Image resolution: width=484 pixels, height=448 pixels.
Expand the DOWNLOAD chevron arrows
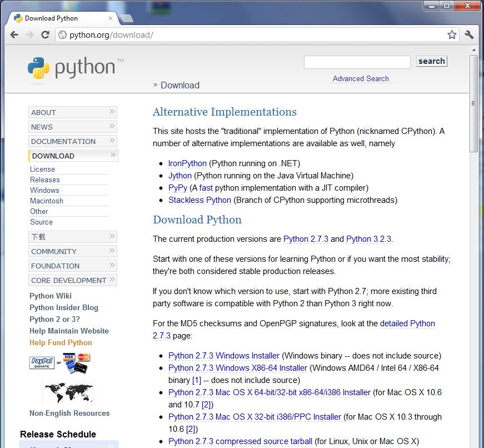(113, 155)
